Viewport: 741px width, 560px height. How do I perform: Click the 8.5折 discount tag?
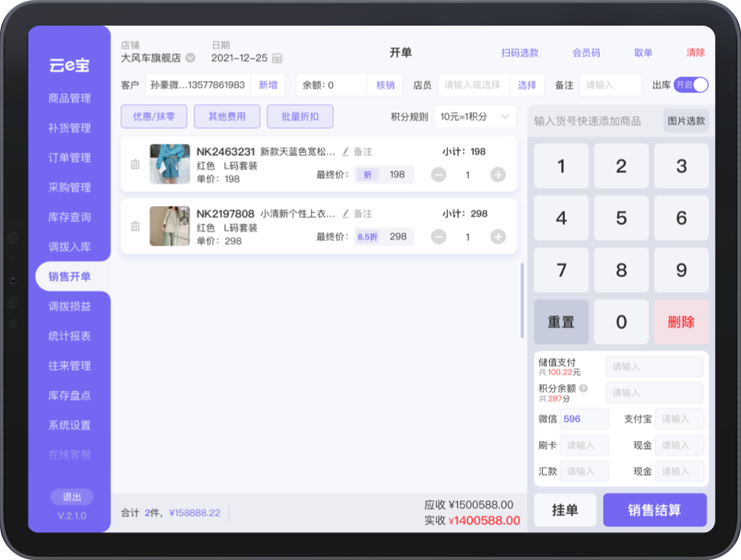click(368, 237)
